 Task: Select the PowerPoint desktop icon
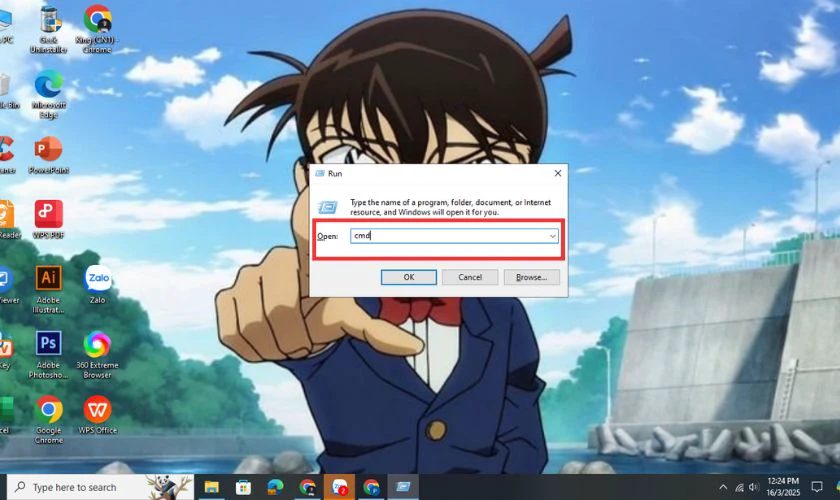click(49, 155)
